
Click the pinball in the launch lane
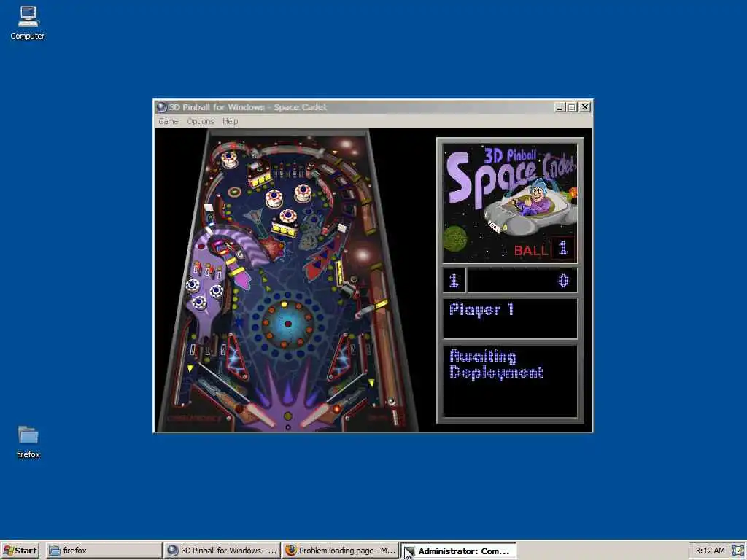pos(392,401)
